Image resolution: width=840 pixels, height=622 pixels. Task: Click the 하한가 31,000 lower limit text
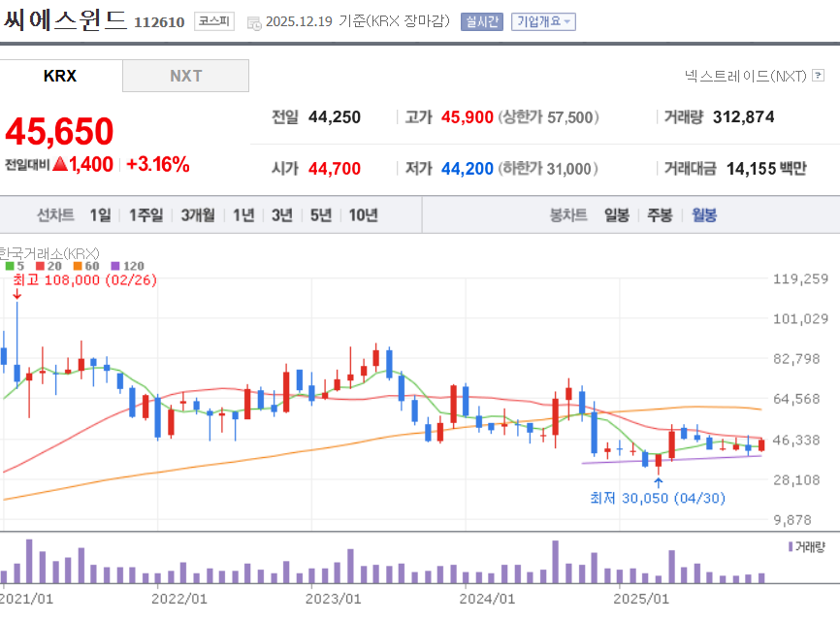548,168
